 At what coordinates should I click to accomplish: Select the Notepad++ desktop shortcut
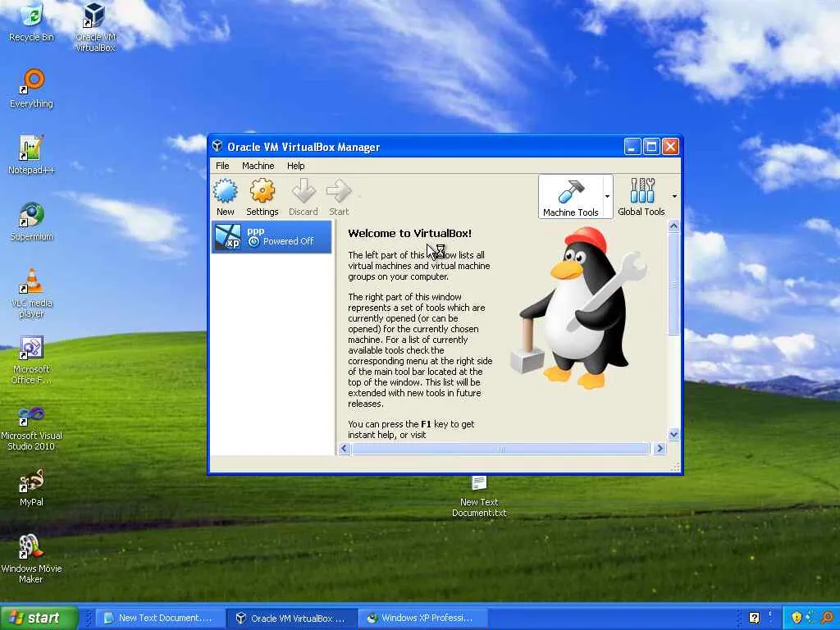pos(32,155)
